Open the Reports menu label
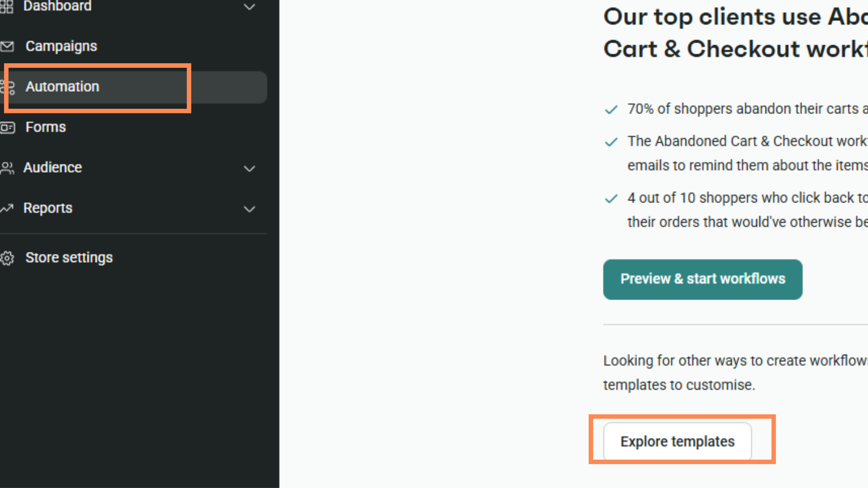The height and width of the screenshot is (488, 868). [x=48, y=208]
